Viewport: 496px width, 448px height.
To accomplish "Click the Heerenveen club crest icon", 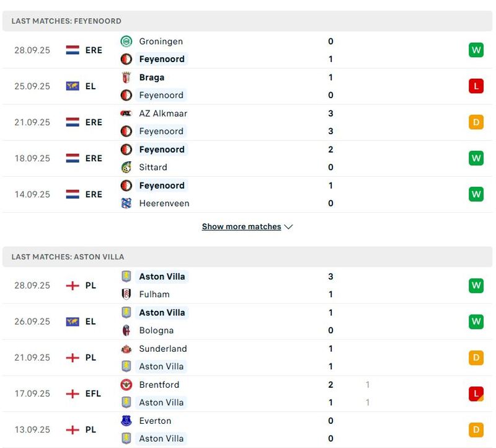I will [126, 203].
